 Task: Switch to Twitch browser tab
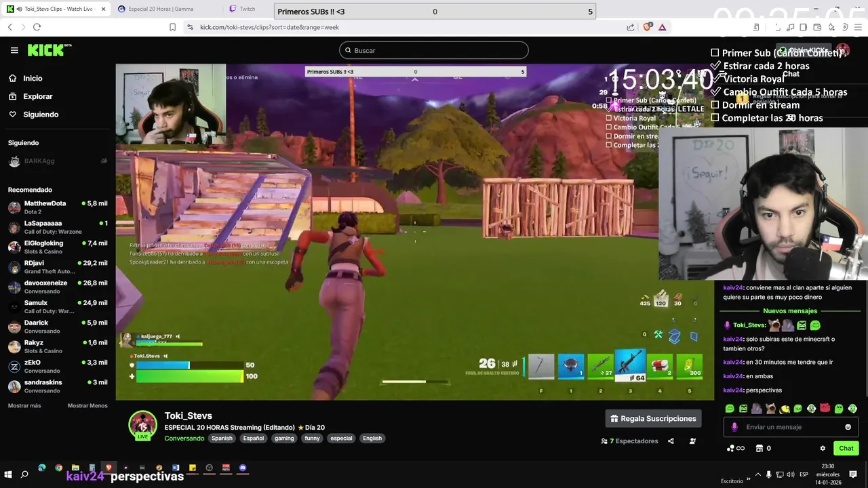click(248, 9)
